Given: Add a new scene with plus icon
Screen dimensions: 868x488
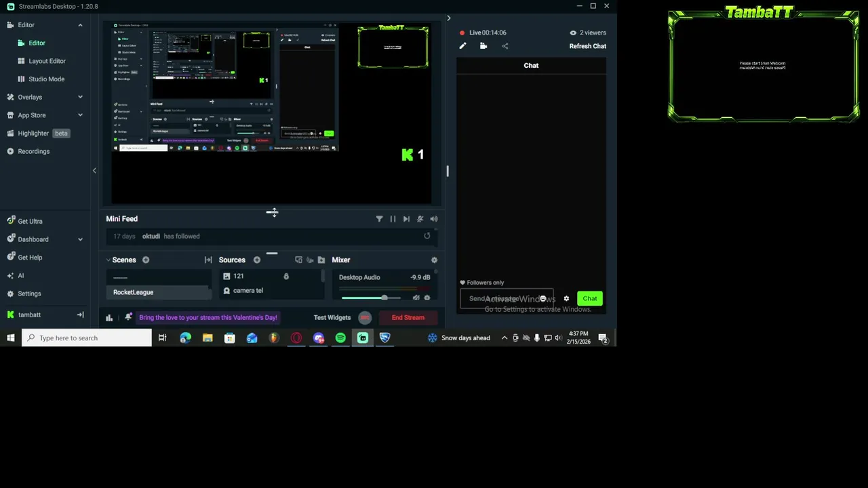Looking at the screenshot, I should [x=146, y=260].
